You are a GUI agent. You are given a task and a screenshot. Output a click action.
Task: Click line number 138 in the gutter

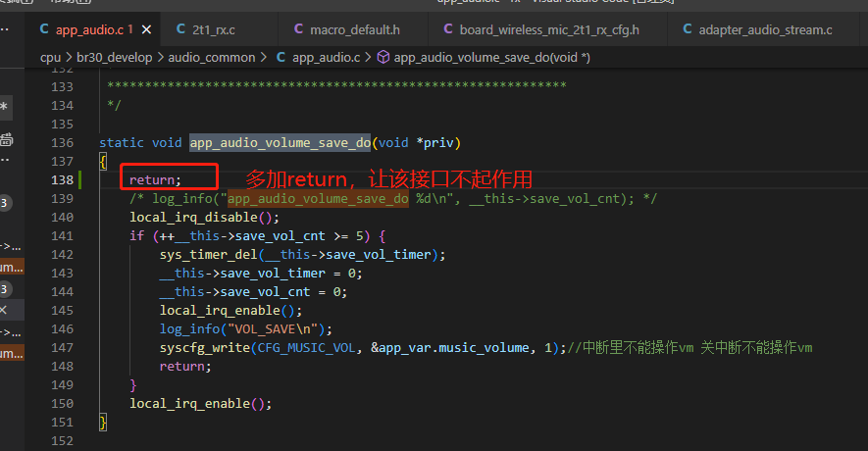(x=62, y=179)
